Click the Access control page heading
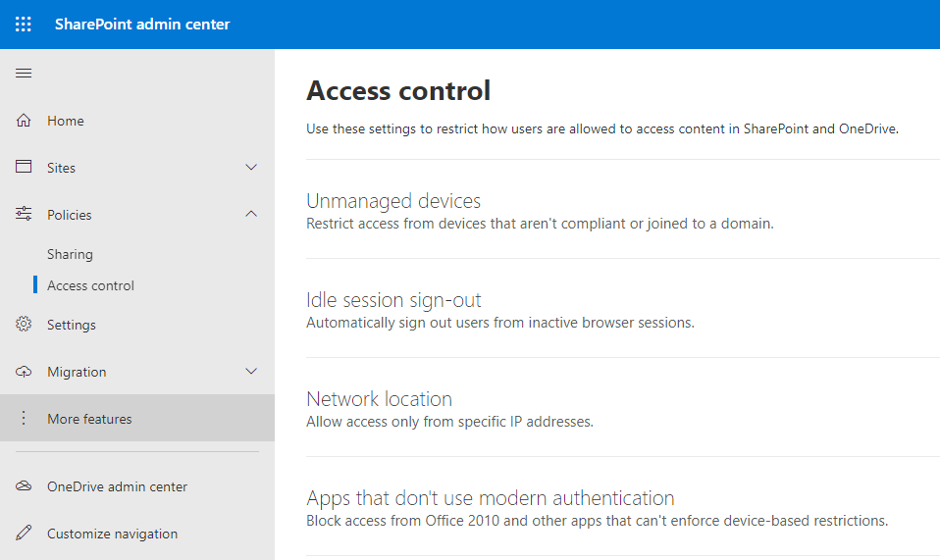 (x=398, y=91)
